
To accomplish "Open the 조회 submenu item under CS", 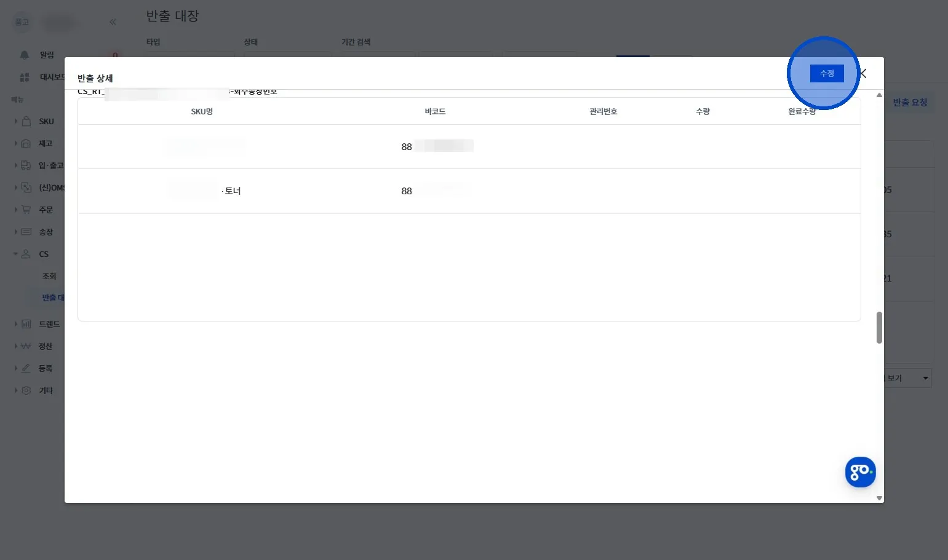I will click(x=49, y=276).
